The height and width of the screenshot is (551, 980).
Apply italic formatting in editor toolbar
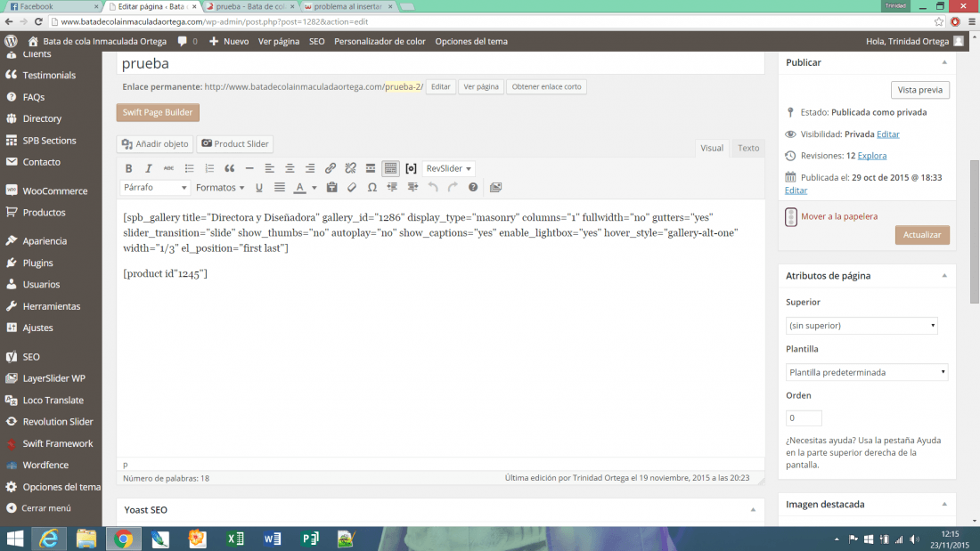(x=149, y=168)
